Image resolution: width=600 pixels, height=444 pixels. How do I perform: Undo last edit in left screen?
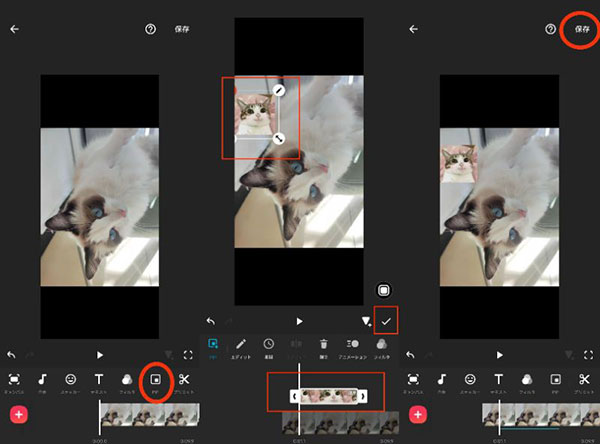[11, 355]
